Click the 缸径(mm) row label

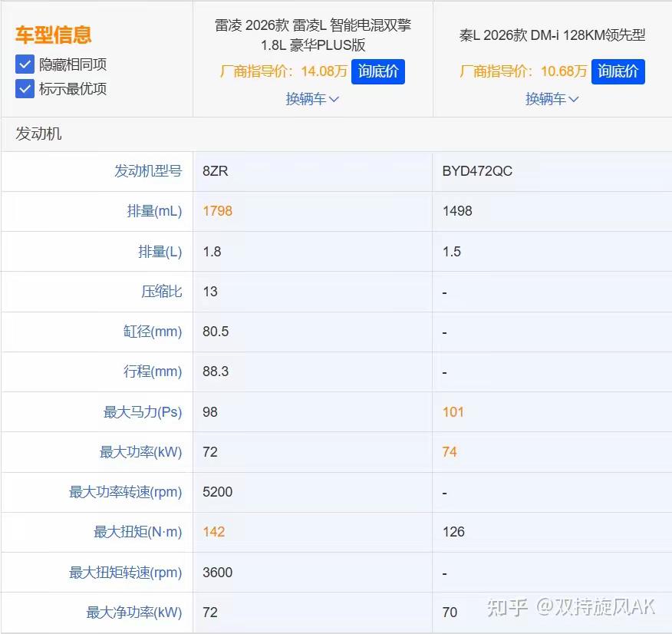(153, 332)
